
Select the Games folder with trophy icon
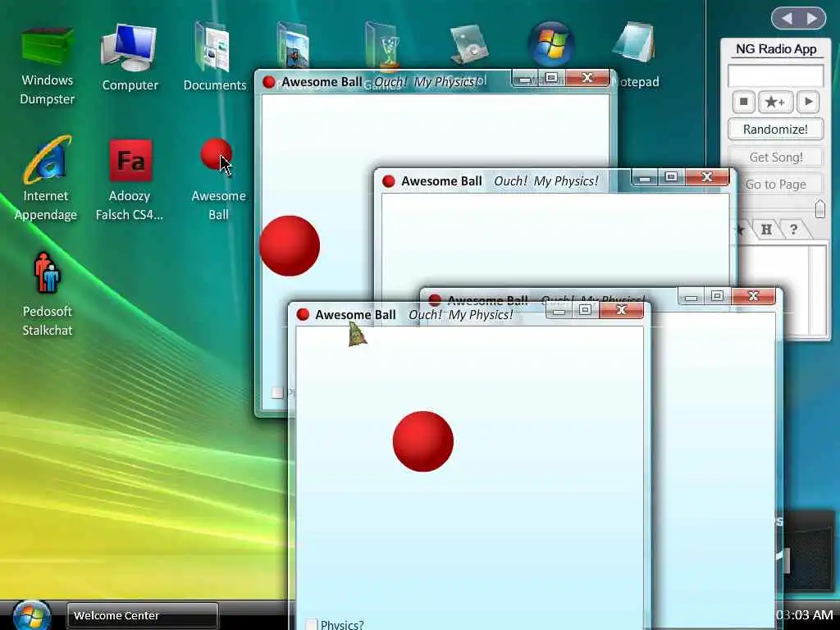381,46
